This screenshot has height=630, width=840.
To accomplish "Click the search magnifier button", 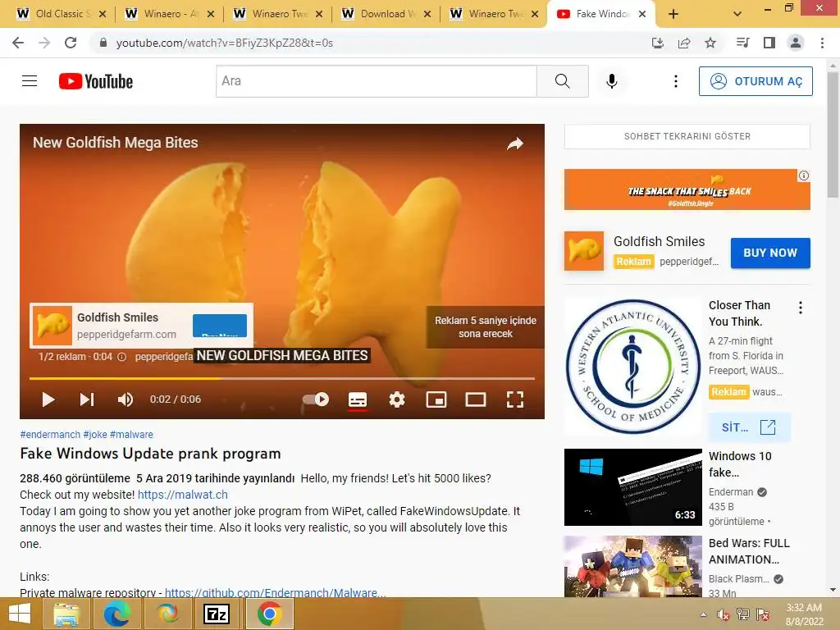I will point(563,81).
